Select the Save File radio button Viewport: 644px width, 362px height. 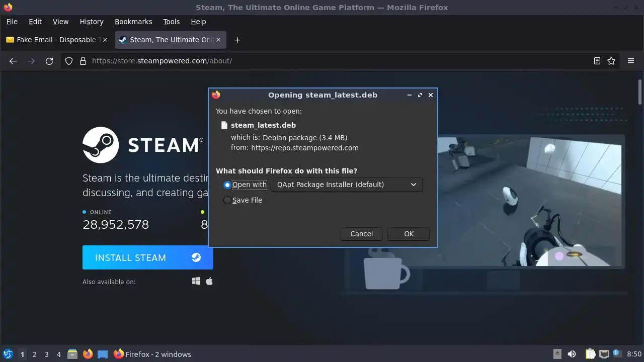[x=227, y=200]
